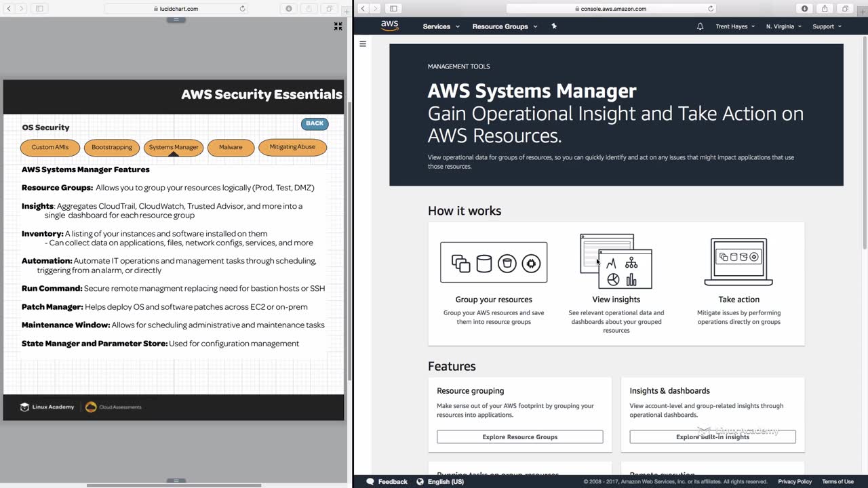Click the Lucidchart vertical scrollbar
The width and height of the screenshot is (868, 488).
click(x=349, y=241)
